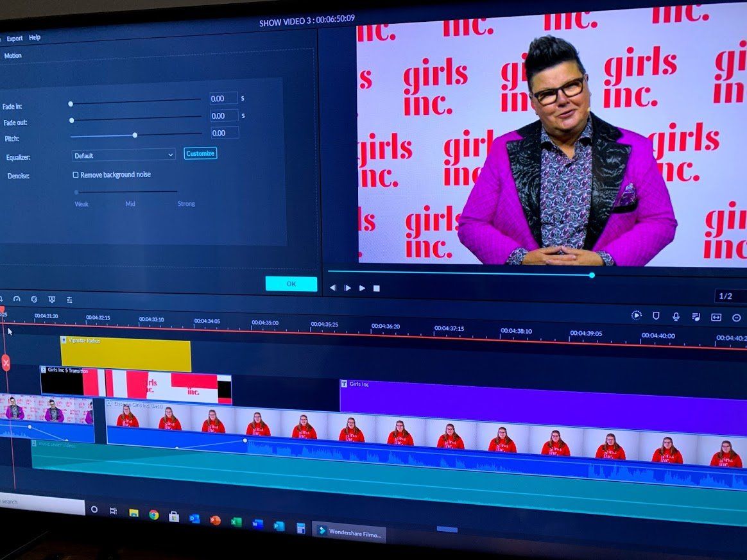Viewport: 747px width, 560px height.
Task: Click the 'Strong' denoise label
Action: tap(186, 204)
